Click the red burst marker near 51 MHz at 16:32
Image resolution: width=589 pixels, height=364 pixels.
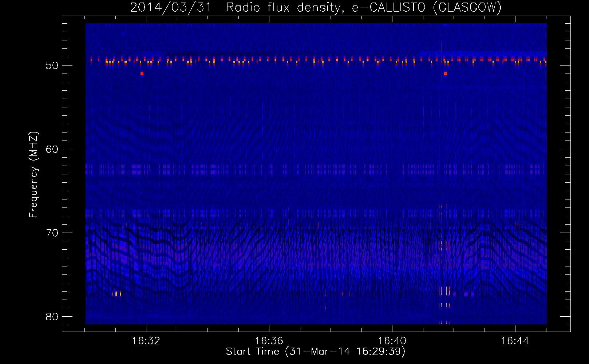[142, 74]
